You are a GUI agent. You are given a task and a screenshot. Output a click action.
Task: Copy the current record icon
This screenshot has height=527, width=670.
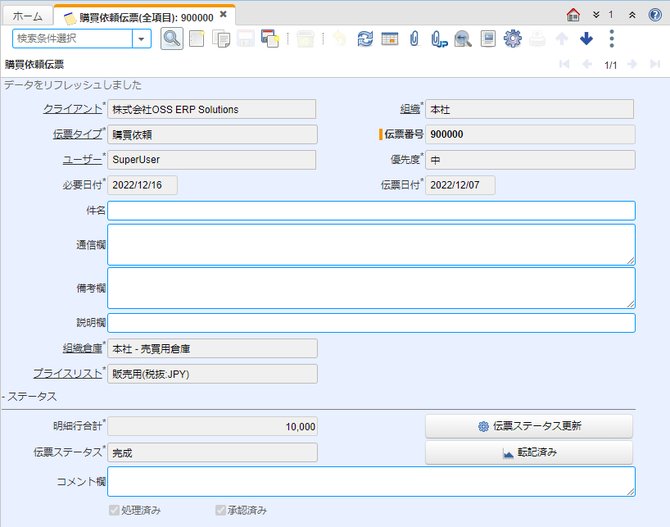click(221, 39)
